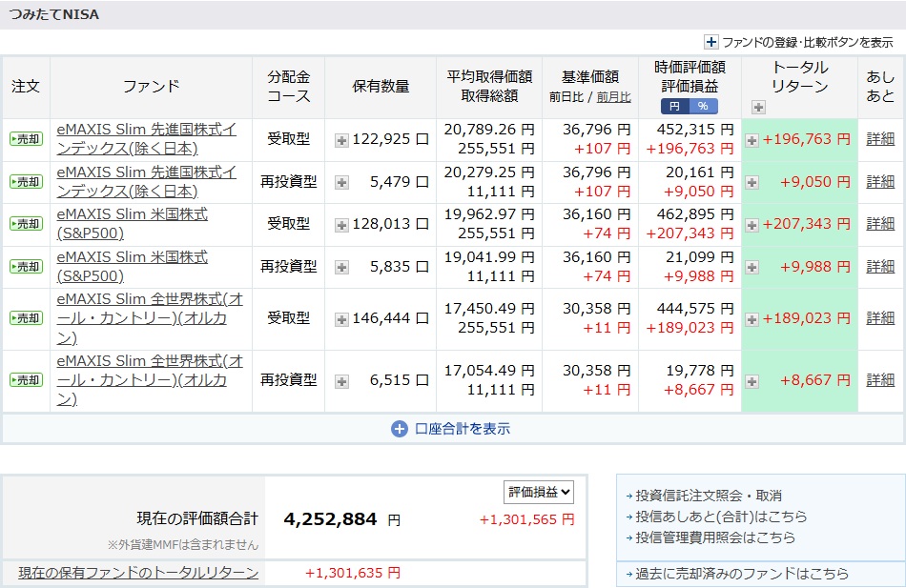Click 現在の保有ファンドのトータルリターン link
Viewport: 906px width, 588px height.
click(138, 573)
